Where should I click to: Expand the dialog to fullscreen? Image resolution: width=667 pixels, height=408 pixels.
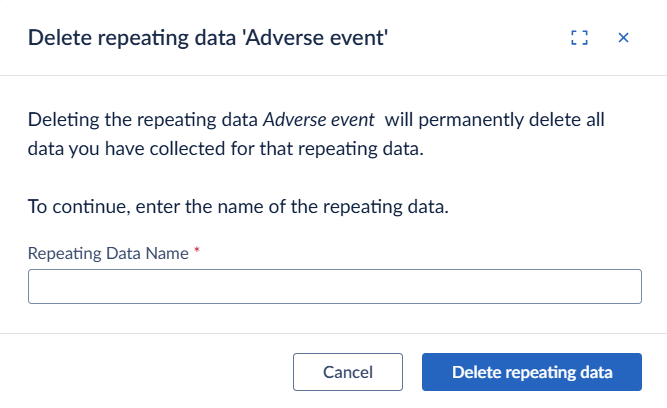579,38
